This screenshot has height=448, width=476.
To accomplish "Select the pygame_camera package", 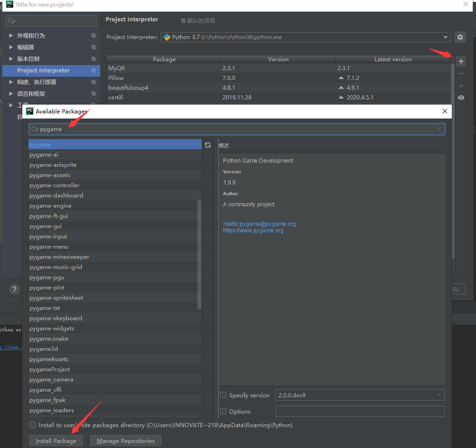I will (x=115, y=379).
